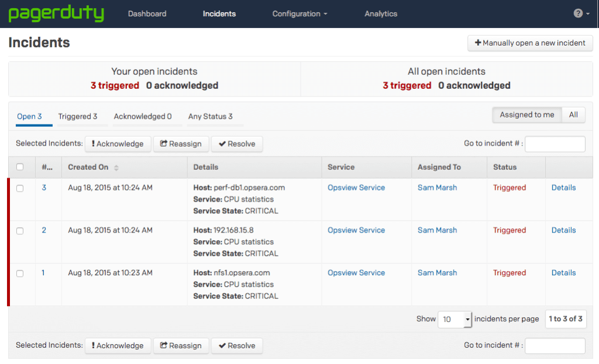Open incident number 1 link
Screen dimensions: 599x364
43,273
